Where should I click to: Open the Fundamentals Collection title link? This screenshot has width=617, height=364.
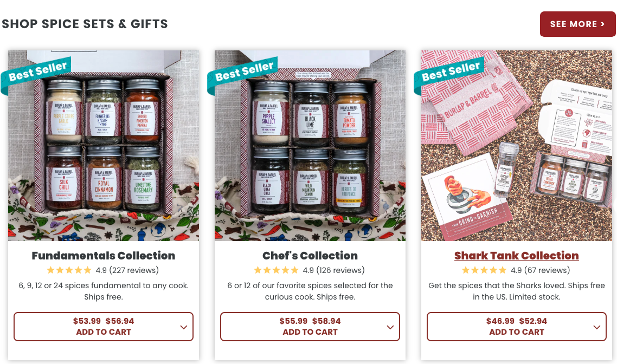104,256
